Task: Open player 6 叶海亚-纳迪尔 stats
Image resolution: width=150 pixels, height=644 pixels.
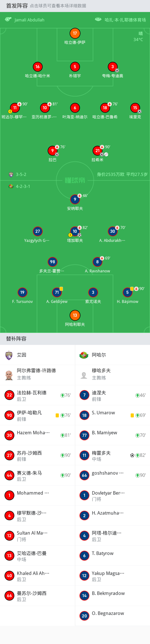Action: [75, 108]
